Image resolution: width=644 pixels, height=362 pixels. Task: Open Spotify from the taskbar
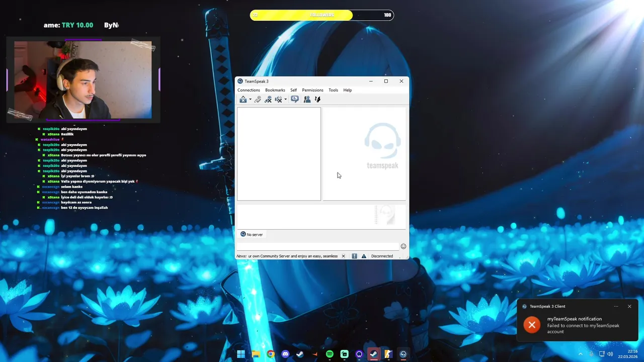coord(330,354)
